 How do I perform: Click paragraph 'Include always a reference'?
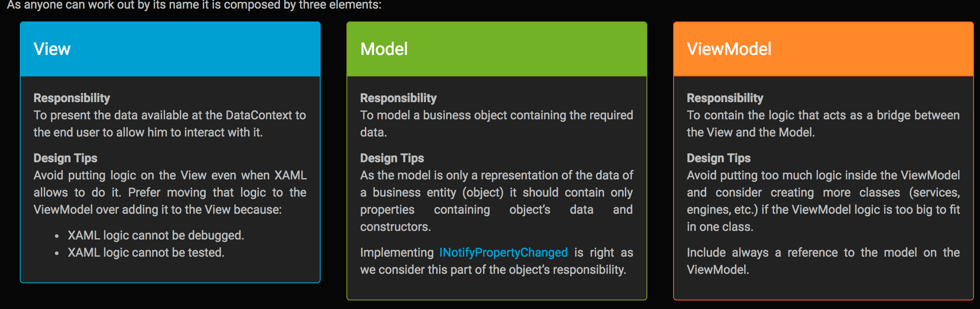pos(823,261)
